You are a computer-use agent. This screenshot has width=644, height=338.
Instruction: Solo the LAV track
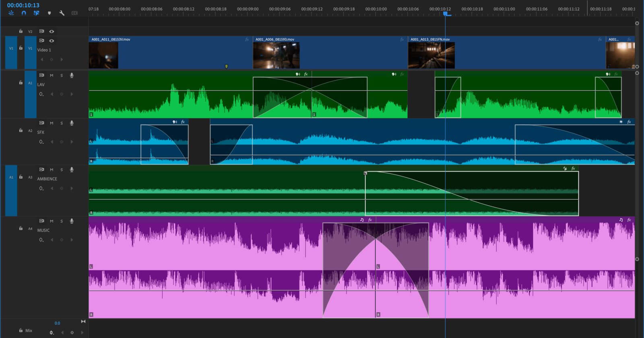62,75
